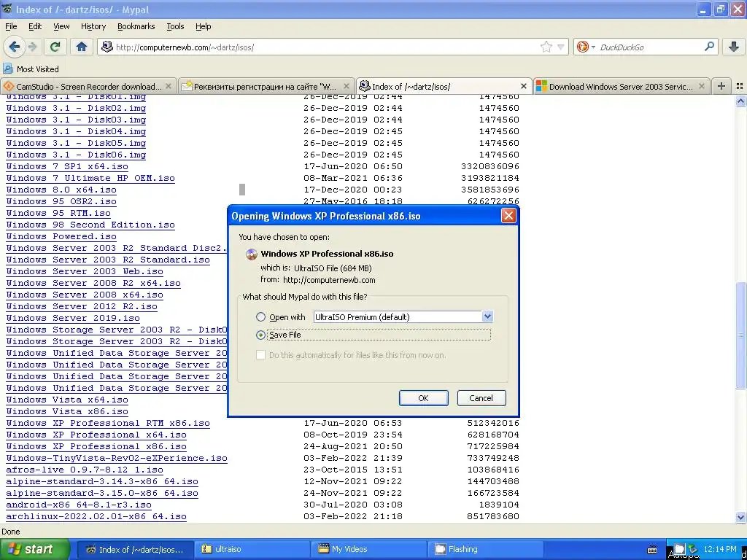Screen dimensions: 747x560
Task: Select the Open with radio option
Action: coord(260,316)
